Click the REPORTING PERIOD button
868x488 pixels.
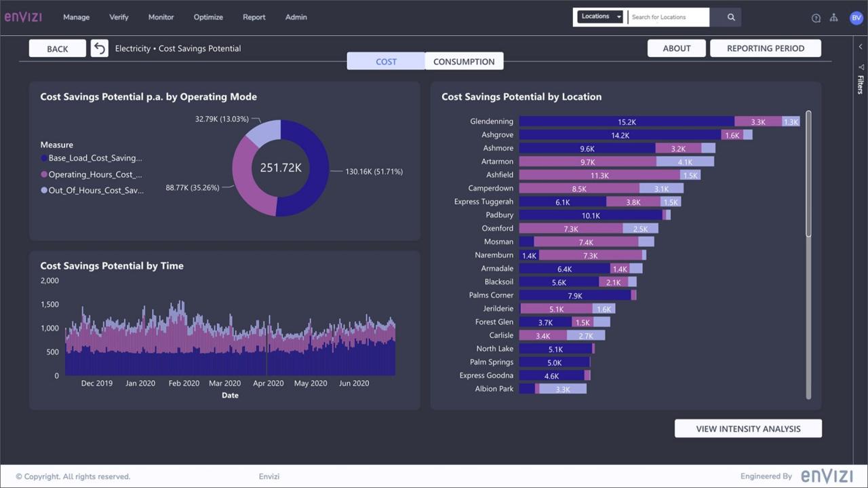765,48
